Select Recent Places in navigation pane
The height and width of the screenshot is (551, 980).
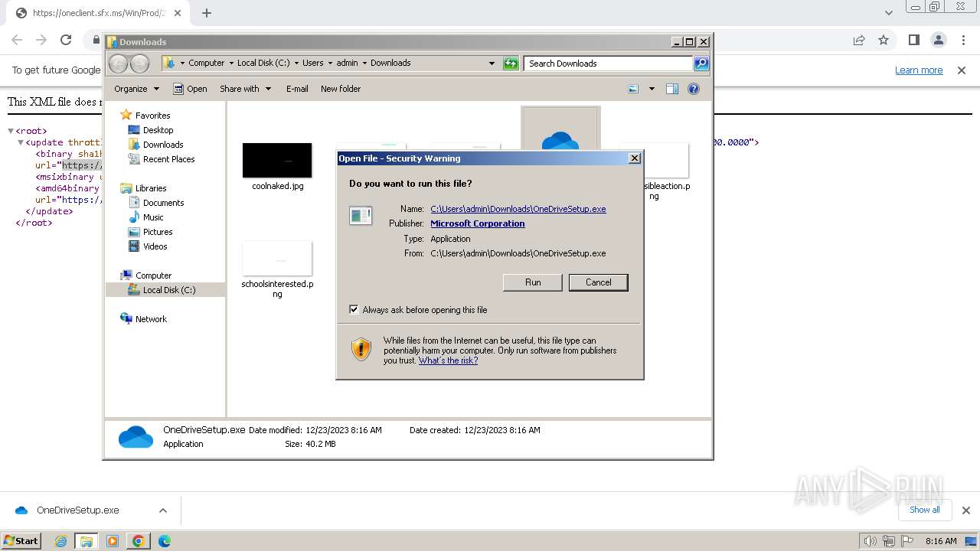[168, 159]
